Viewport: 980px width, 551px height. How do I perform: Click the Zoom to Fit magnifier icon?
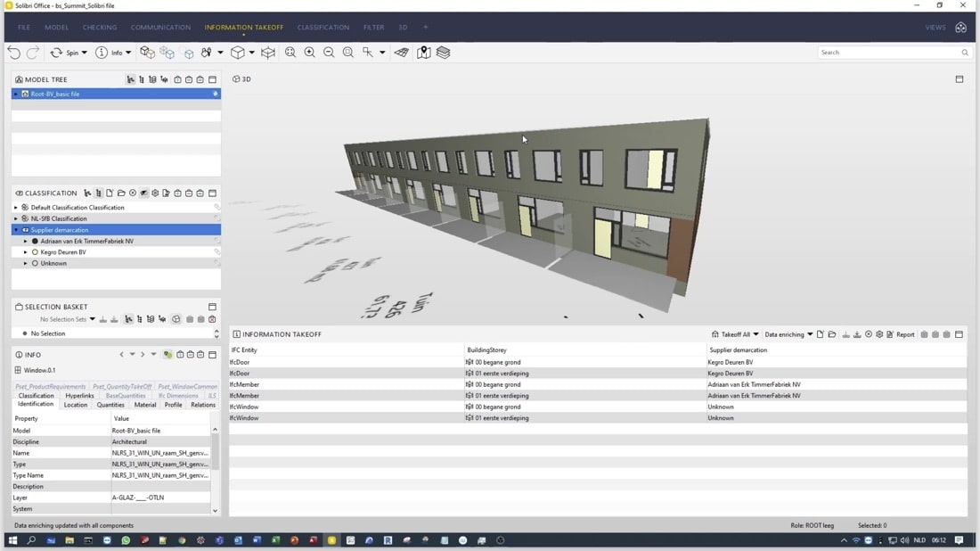click(291, 52)
